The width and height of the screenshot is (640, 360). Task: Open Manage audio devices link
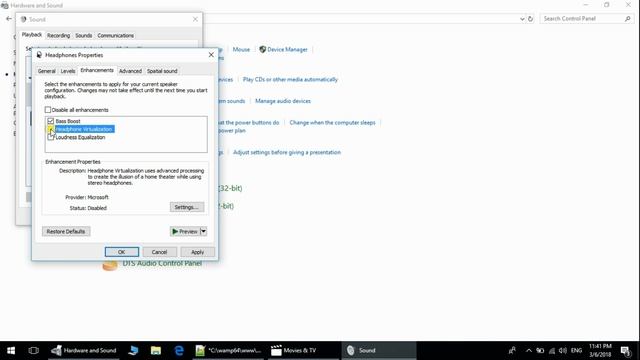click(283, 101)
